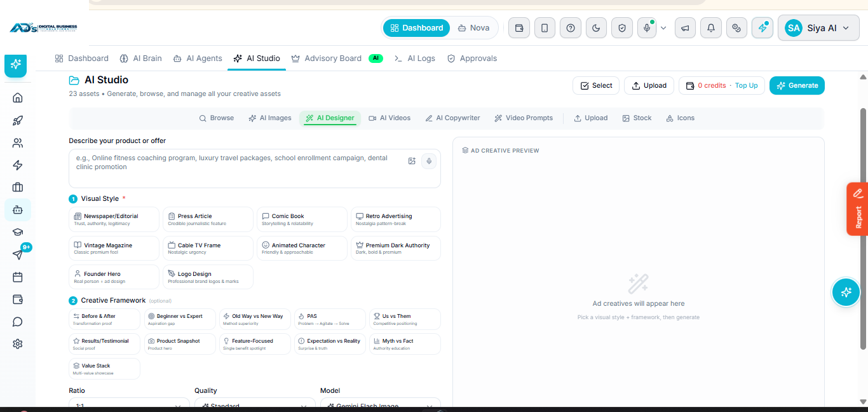
Task: Open help via the question mark icon
Action: coord(571,28)
